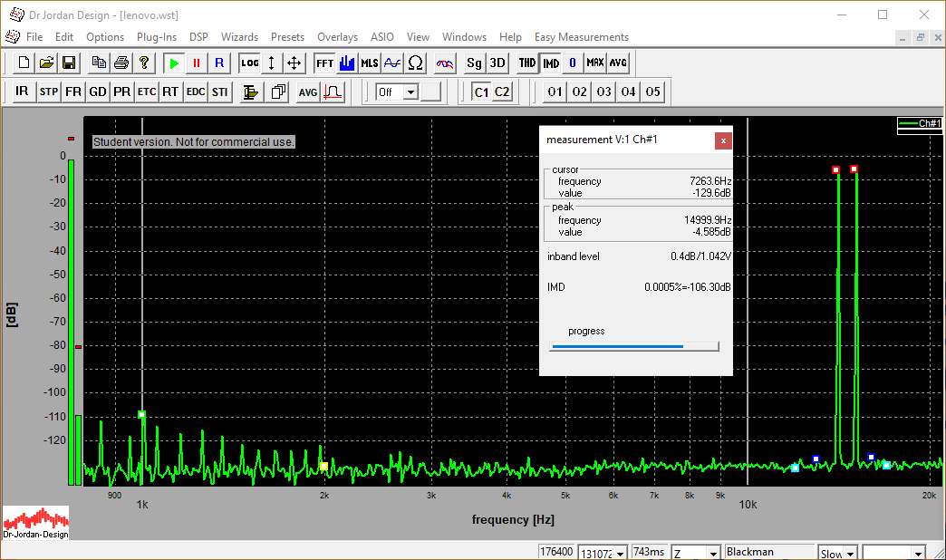Click the duplicate windows icon
This screenshot has height=560, width=946.
(278, 92)
